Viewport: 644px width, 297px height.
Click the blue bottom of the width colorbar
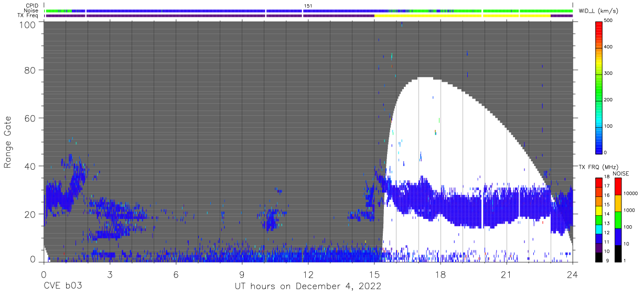point(599,147)
